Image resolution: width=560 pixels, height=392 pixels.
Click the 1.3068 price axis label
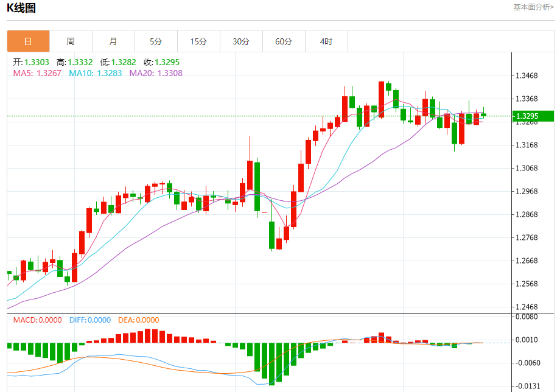click(527, 168)
